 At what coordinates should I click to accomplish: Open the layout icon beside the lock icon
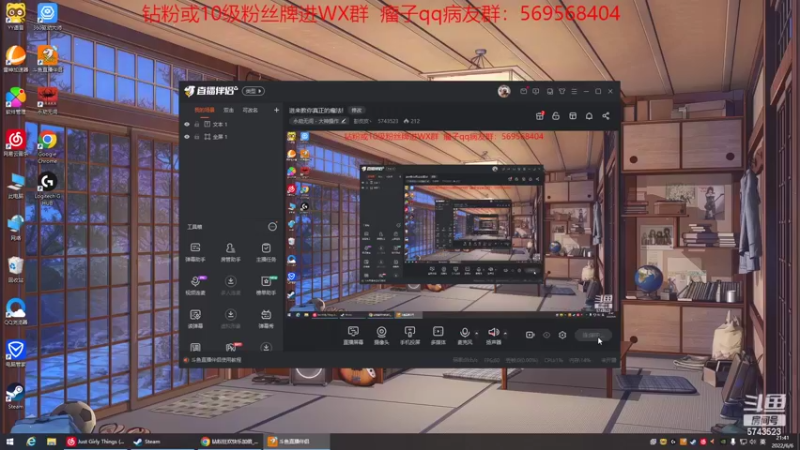(573, 116)
